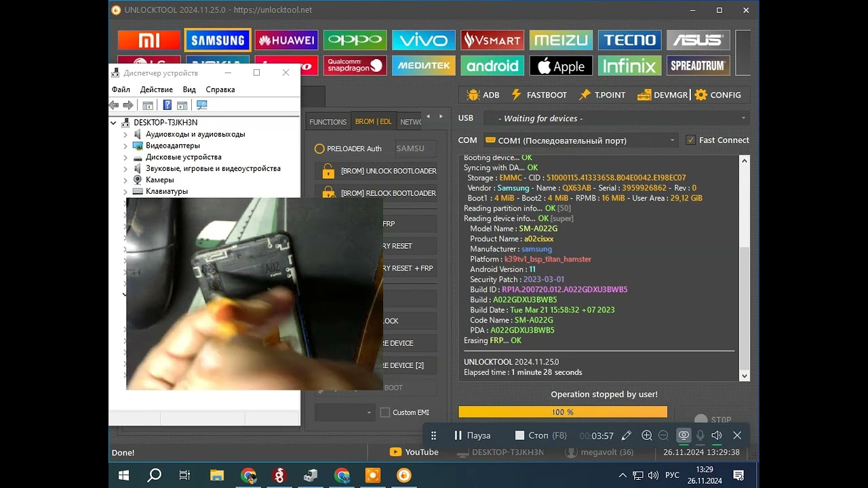Expand the Дисковые устройства node
Screen dimensions: 868x488
pyautogui.click(x=125, y=157)
